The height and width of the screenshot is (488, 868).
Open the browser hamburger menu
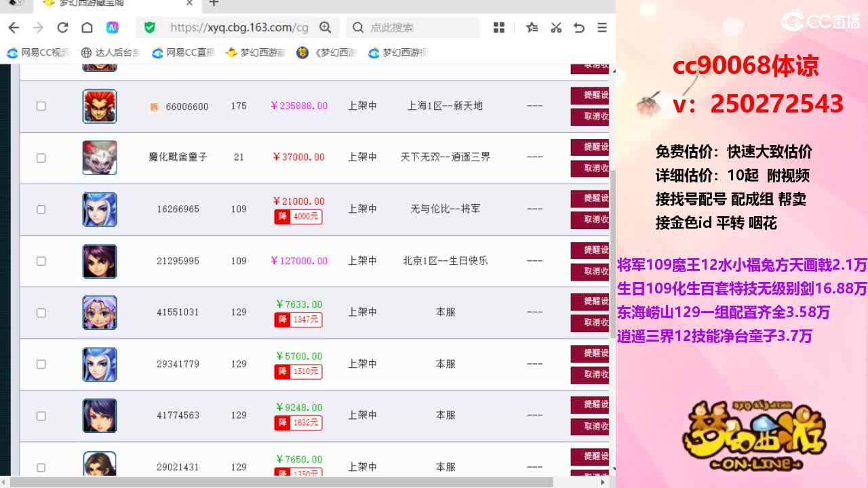pos(601,28)
